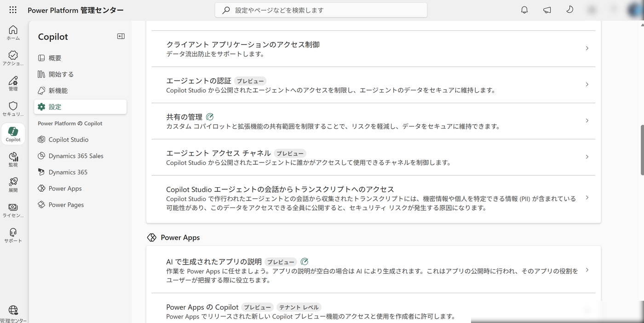Expand AI で生成されたアプリの説明 chevron
This screenshot has width=644, height=323.
click(587, 270)
